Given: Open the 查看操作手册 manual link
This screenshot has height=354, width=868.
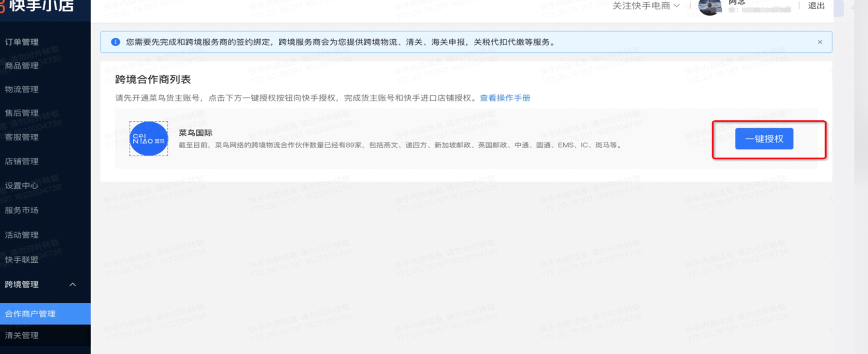Looking at the screenshot, I should 505,98.
